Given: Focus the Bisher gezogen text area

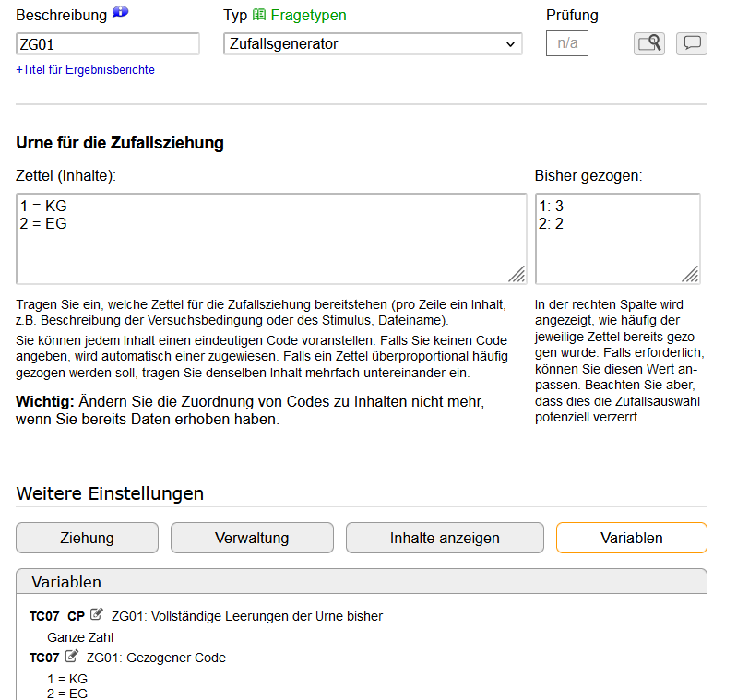Looking at the screenshot, I should point(617,238).
